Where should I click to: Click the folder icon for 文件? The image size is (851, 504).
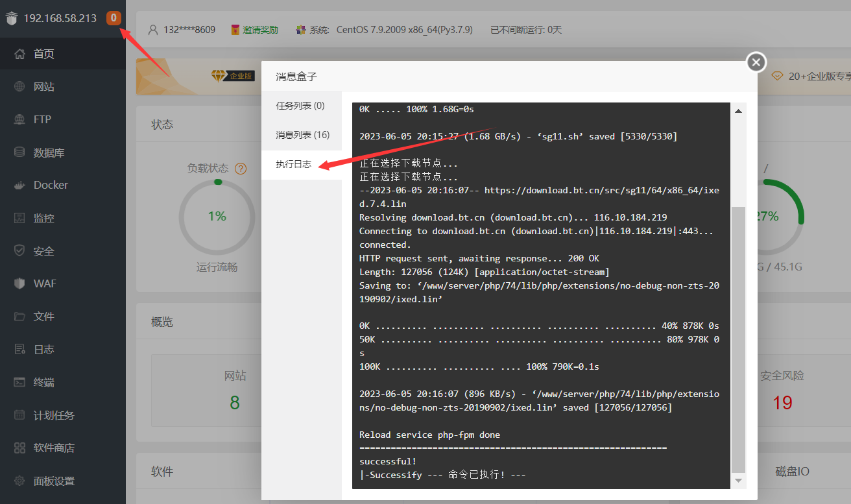tap(20, 317)
